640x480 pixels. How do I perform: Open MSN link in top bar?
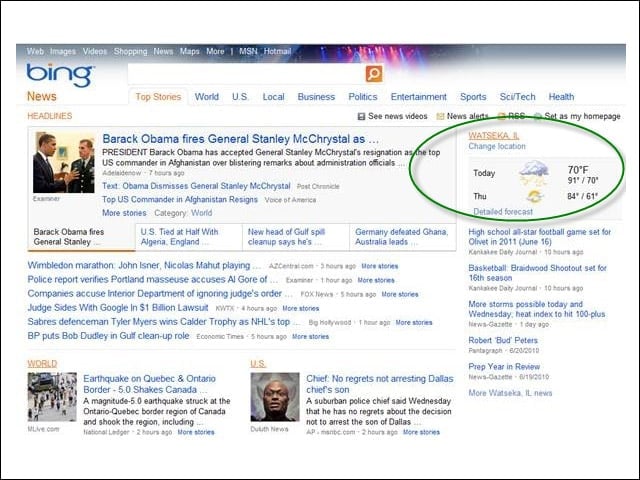[248, 51]
